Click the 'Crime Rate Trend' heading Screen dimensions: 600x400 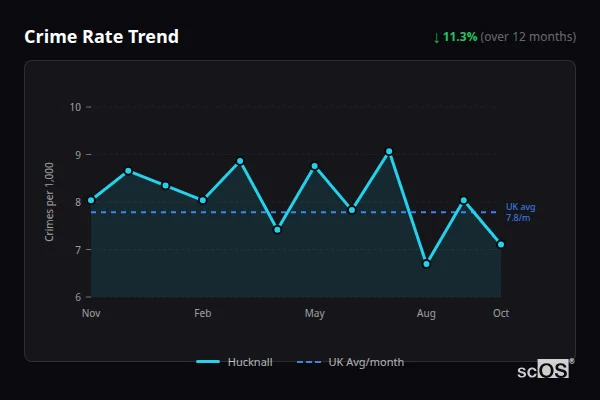[x=101, y=37]
